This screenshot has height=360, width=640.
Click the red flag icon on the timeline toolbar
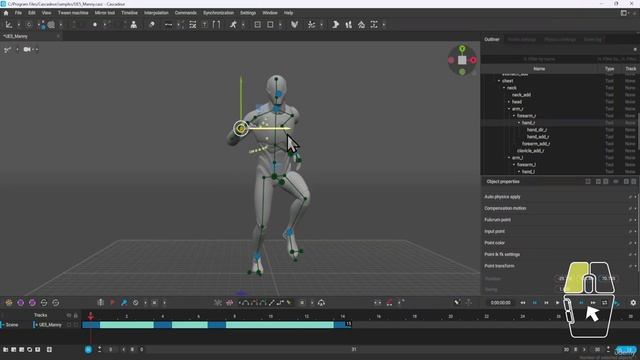[112, 303]
